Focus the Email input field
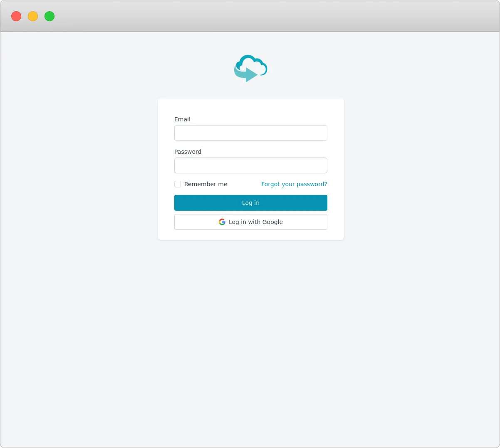Screen dimensions: 500x448 pos(250,133)
